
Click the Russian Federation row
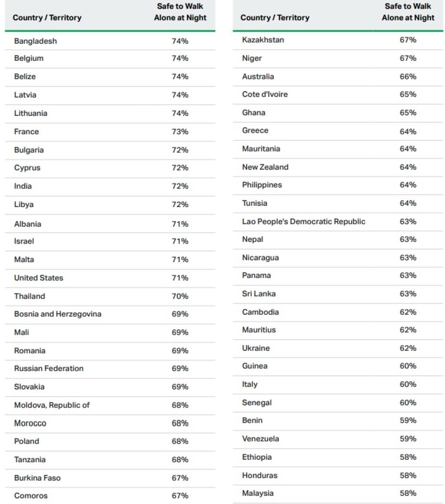[x=49, y=368]
